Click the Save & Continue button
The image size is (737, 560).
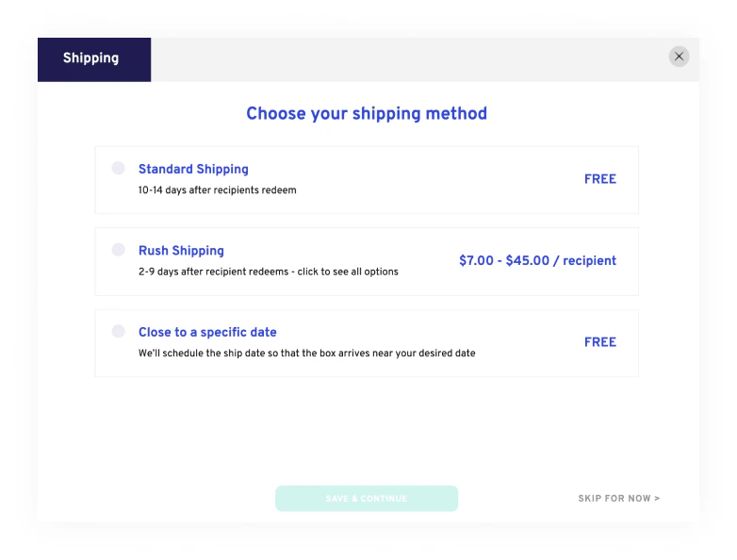coord(367,499)
